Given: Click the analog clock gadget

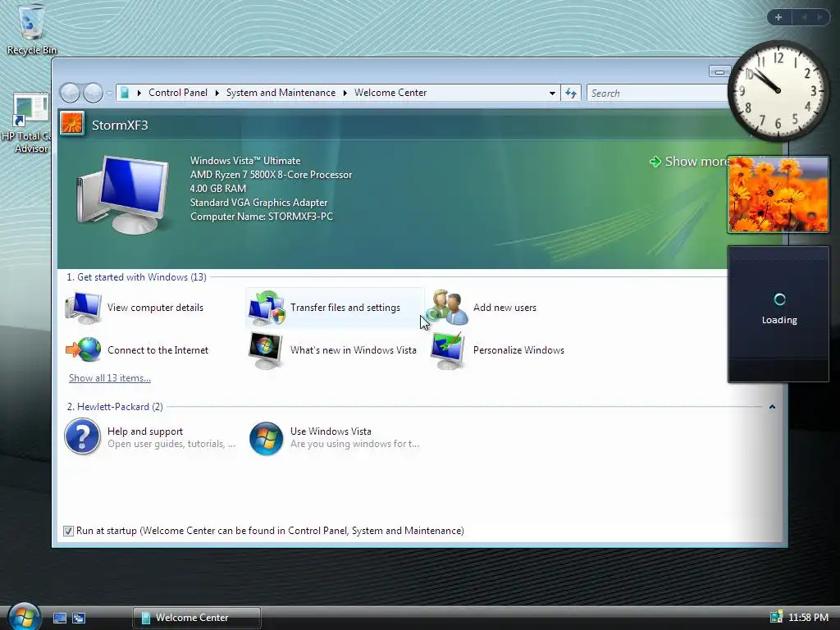Looking at the screenshot, I should pos(778,90).
